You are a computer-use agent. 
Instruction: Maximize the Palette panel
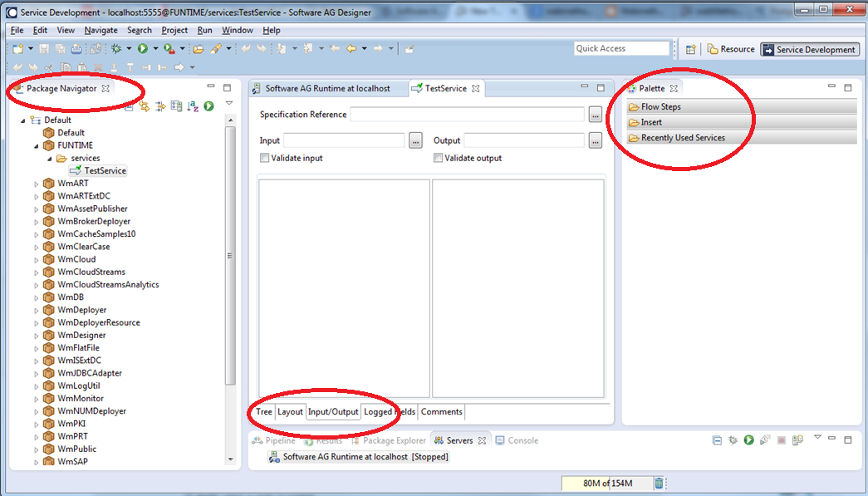847,87
